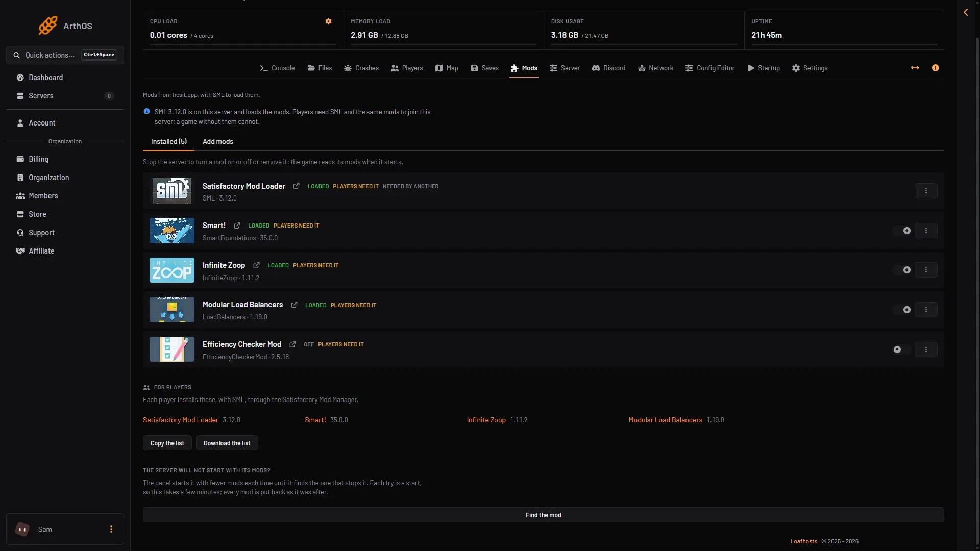The image size is (980, 551).
Task: Turn off the Smart! mod toggle
Action: tap(902, 231)
